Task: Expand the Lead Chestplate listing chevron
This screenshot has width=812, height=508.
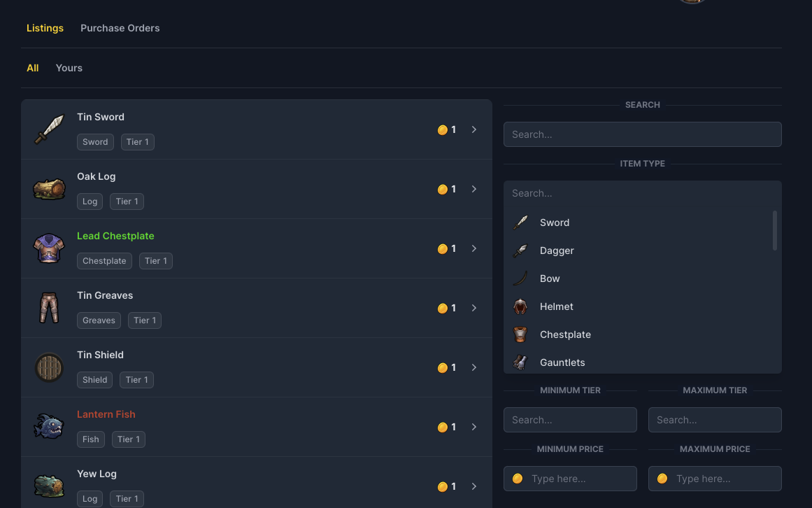Action: coord(474,248)
